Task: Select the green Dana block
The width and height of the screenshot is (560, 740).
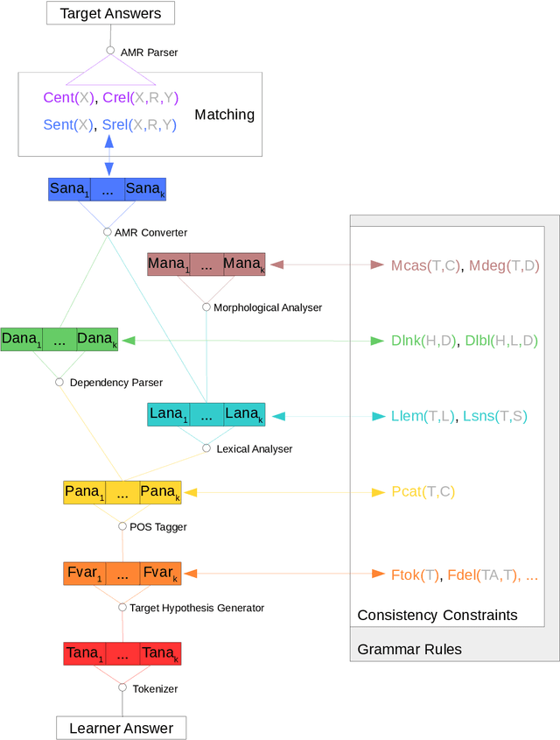Action: [59, 339]
